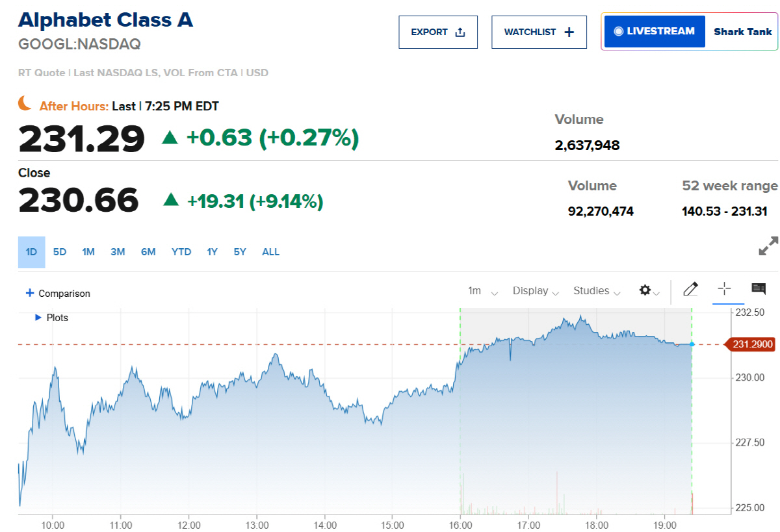Expand the chart to fullscreen
The image size is (780, 532).
768,247
